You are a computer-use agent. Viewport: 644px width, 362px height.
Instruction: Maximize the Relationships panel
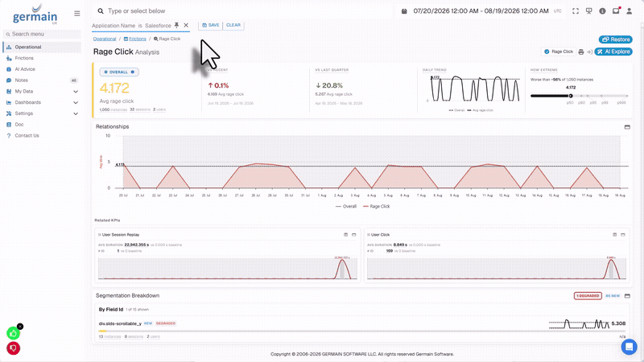627,127
